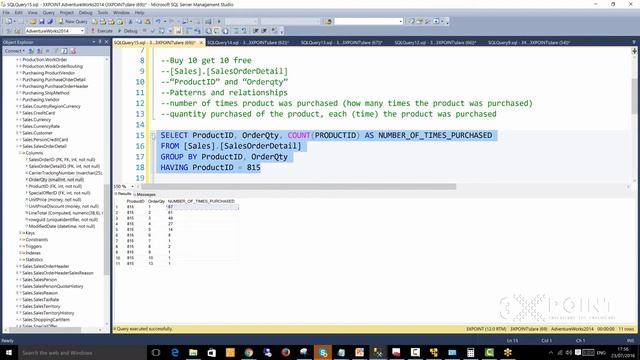Click the Paste clipboard icon

[x=148, y=21]
